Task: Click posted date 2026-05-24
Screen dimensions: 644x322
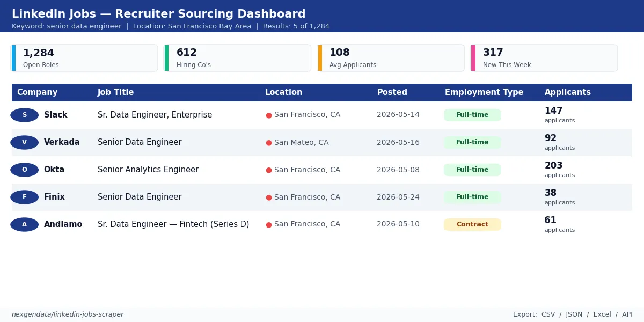Action: pyautogui.click(x=398, y=197)
